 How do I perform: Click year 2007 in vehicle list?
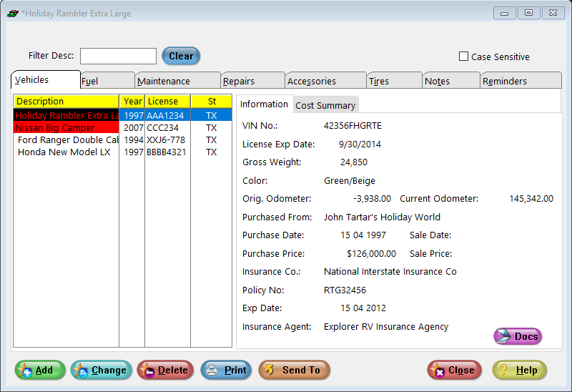[133, 128]
